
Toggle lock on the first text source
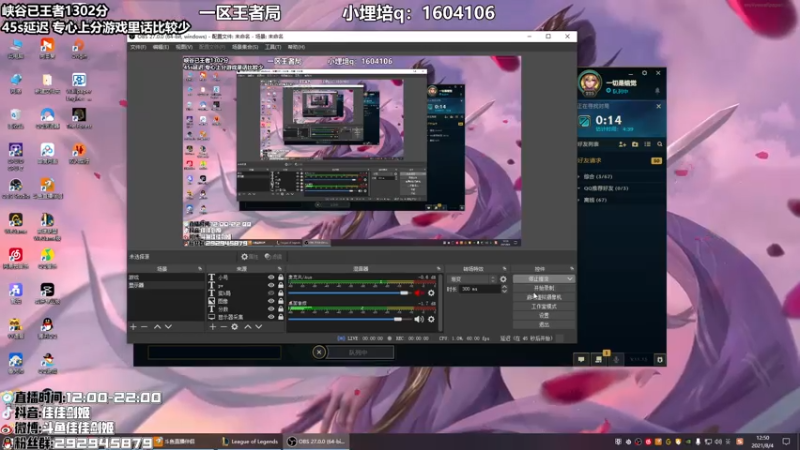click(281, 278)
